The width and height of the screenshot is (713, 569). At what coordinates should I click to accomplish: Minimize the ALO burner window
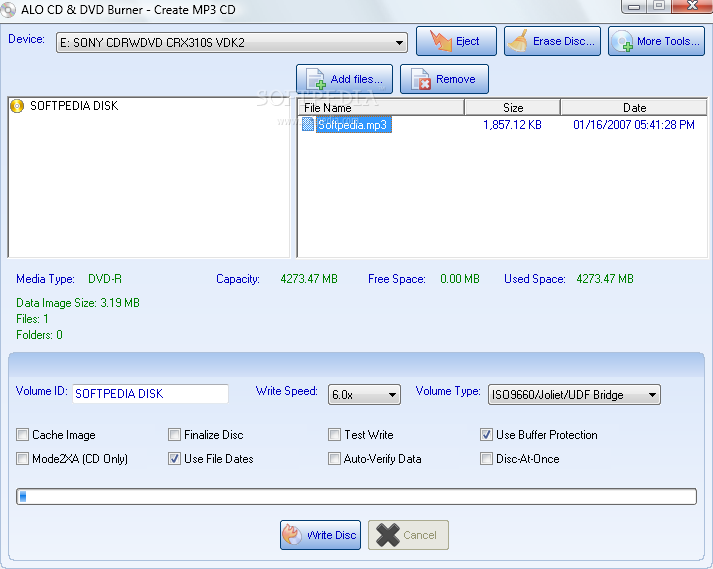point(634,6)
